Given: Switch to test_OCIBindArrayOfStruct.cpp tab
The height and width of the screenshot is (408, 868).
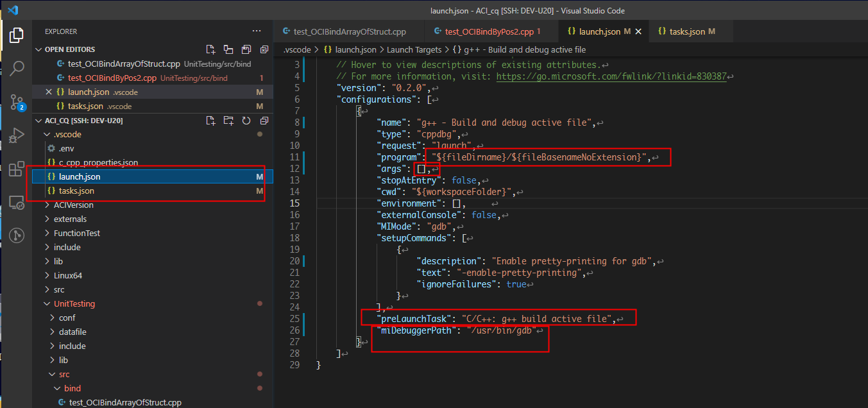Looking at the screenshot, I should pyautogui.click(x=351, y=31).
